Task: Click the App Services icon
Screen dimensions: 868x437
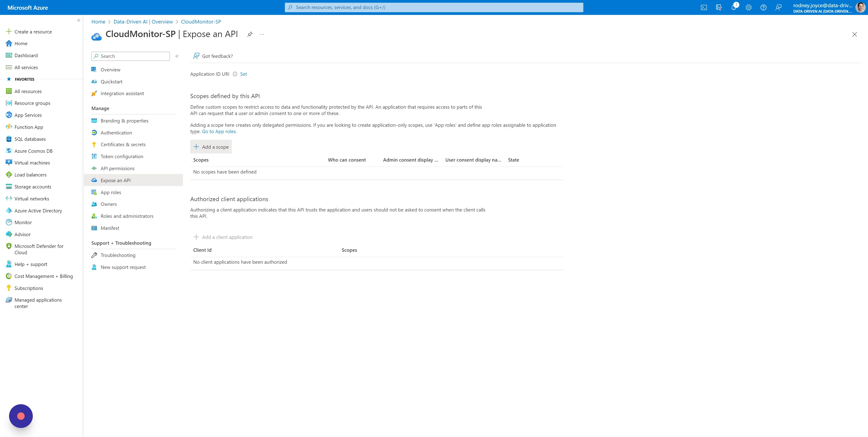Action: (x=9, y=115)
